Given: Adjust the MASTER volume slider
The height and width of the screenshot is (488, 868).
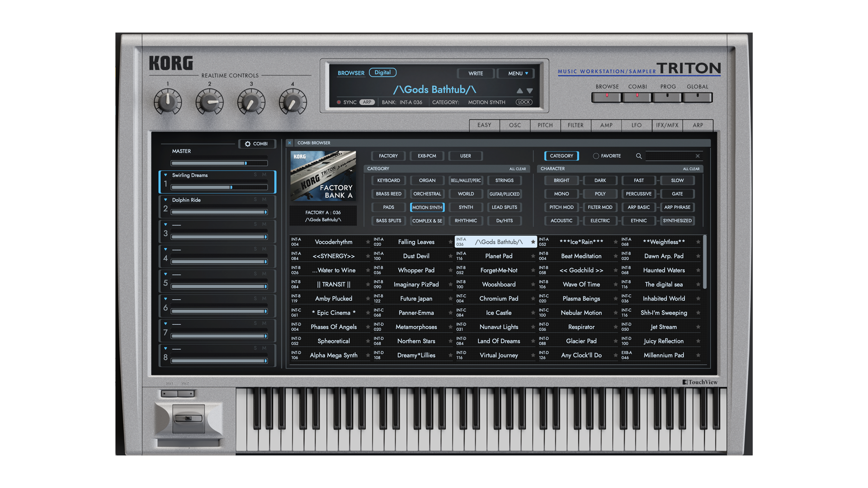Looking at the screenshot, I should [x=219, y=163].
